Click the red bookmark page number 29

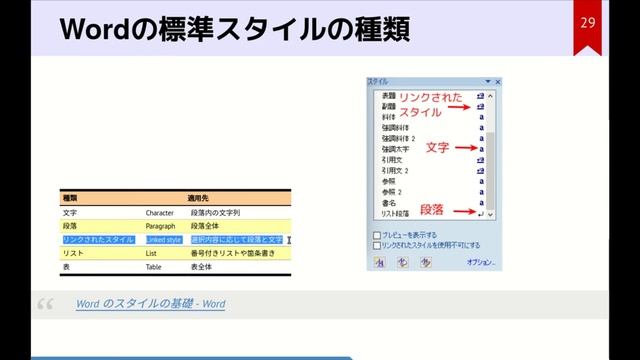[587, 23]
